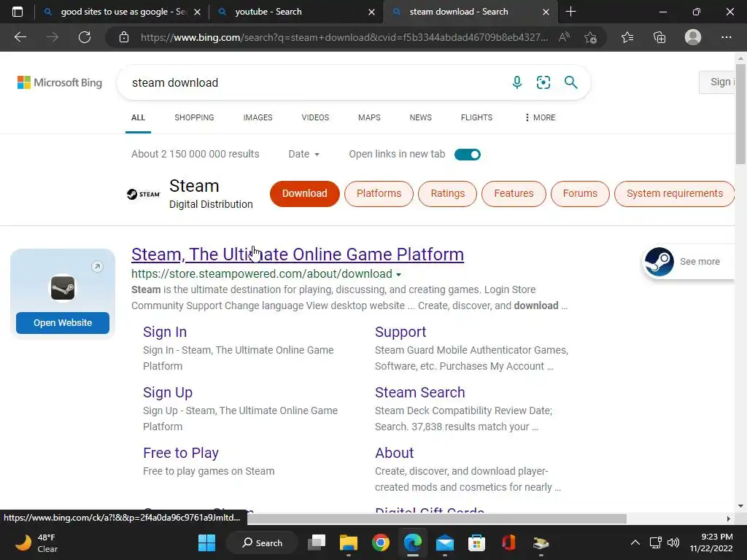
Task: Launch Google Chrome from taskbar
Action: tap(380, 542)
